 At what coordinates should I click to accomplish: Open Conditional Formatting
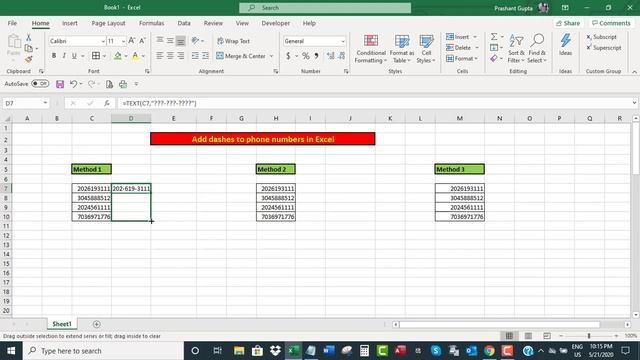pyautogui.click(x=371, y=49)
